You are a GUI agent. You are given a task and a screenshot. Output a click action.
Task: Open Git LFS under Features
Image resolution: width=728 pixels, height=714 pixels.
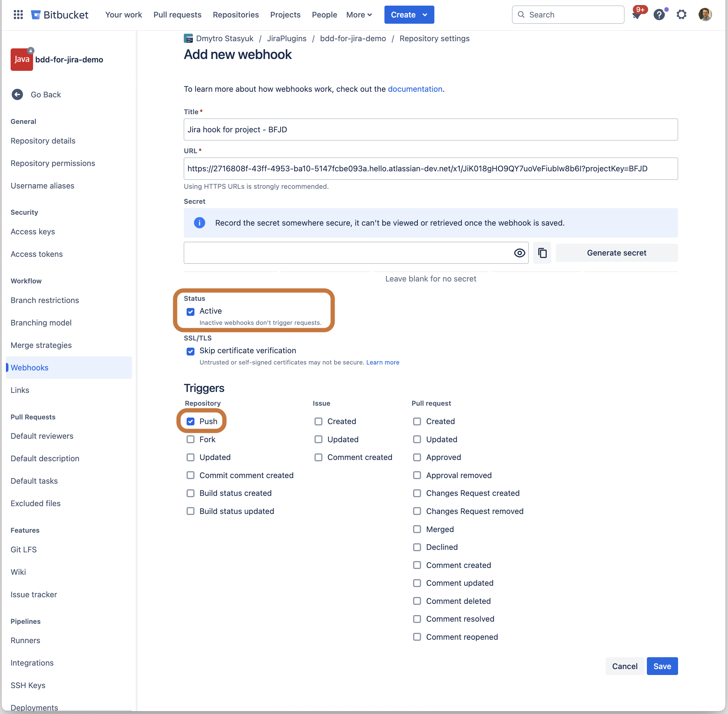coord(24,550)
